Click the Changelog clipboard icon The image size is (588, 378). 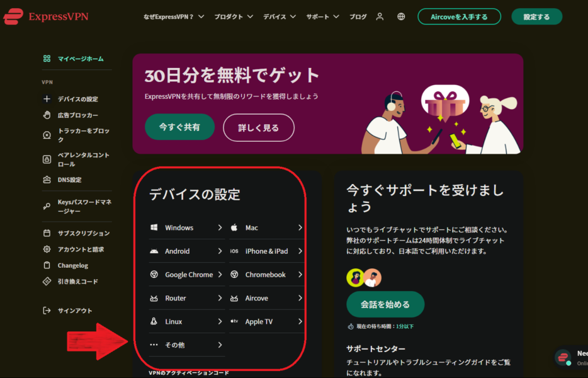coord(47,265)
